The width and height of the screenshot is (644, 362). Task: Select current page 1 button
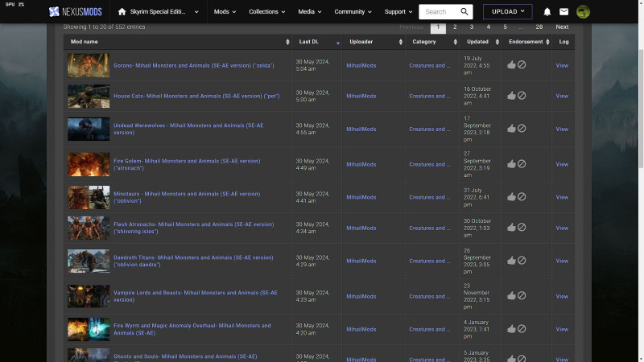[x=438, y=27]
